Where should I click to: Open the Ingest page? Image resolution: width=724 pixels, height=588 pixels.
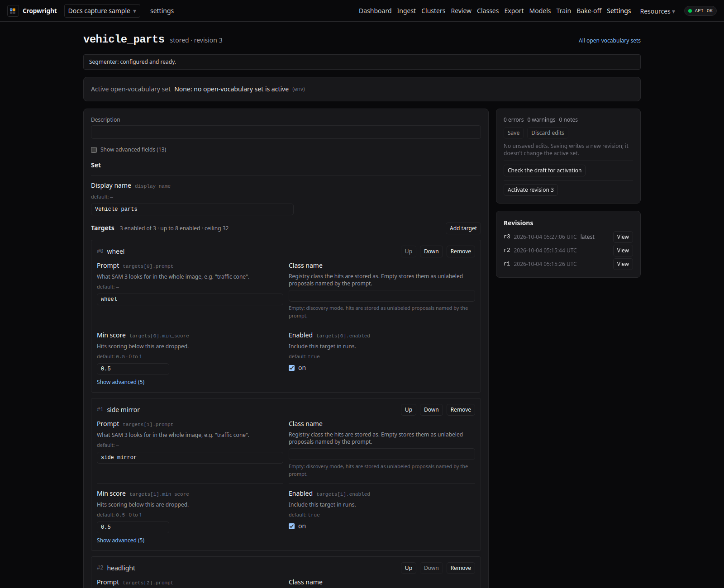(x=406, y=11)
